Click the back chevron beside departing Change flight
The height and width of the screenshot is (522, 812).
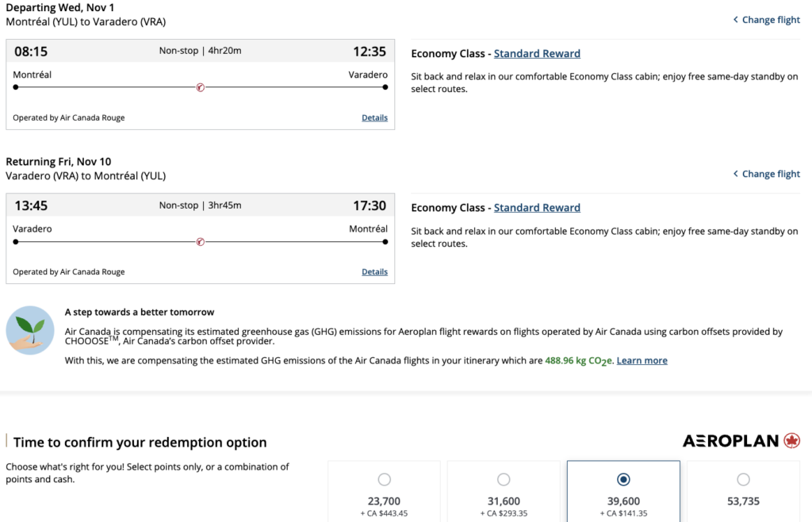[x=735, y=20]
